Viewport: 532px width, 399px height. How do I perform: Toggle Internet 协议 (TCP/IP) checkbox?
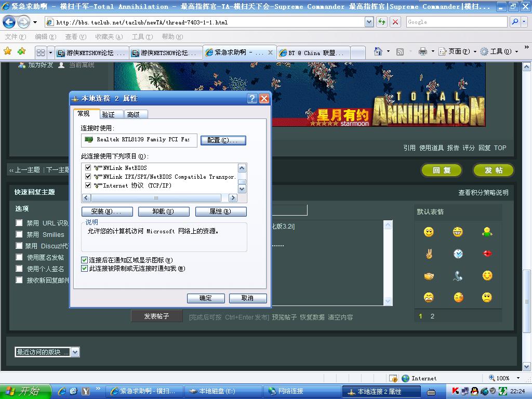[88, 185]
